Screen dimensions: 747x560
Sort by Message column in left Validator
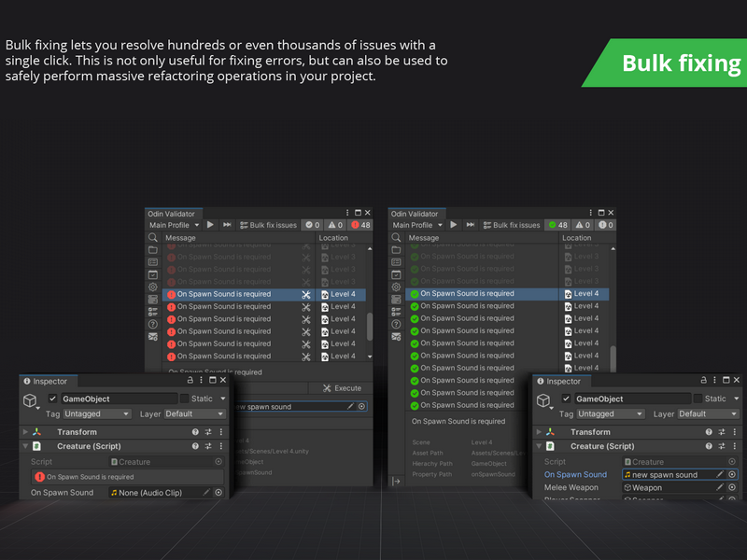[238, 238]
